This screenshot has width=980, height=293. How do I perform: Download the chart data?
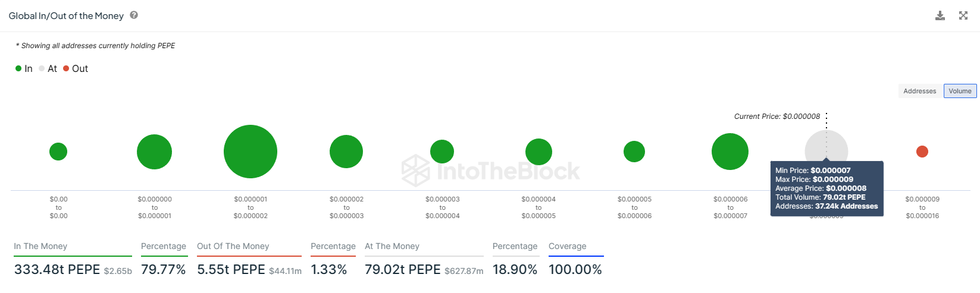940,15
